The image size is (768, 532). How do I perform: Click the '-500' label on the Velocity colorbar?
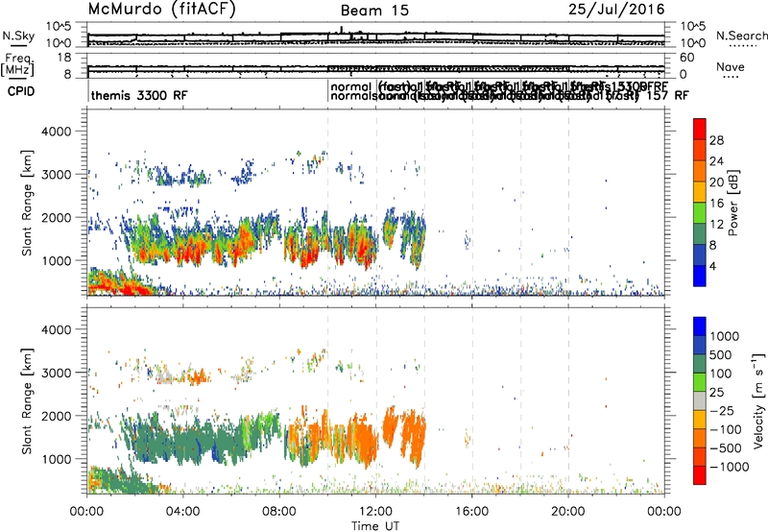(726, 448)
